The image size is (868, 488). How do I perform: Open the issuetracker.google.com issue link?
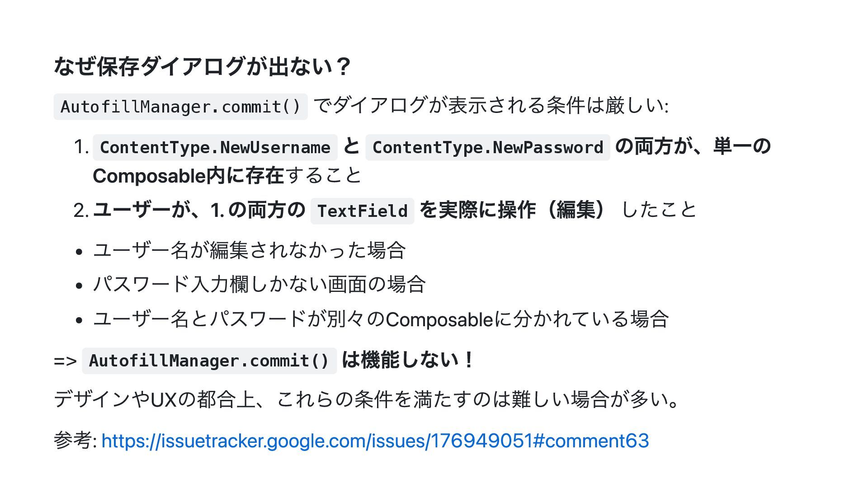[375, 441]
